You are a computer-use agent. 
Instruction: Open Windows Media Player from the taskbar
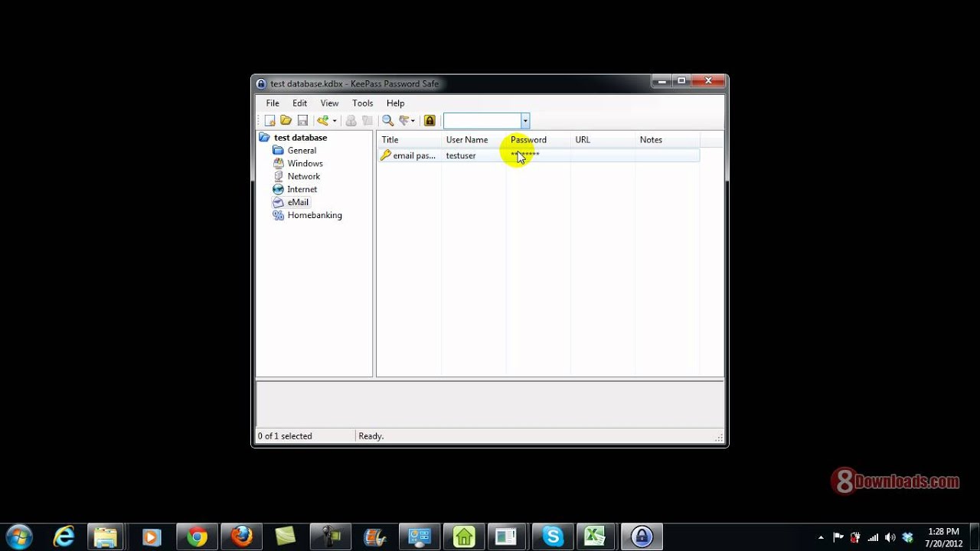pyautogui.click(x=151, y=536)
